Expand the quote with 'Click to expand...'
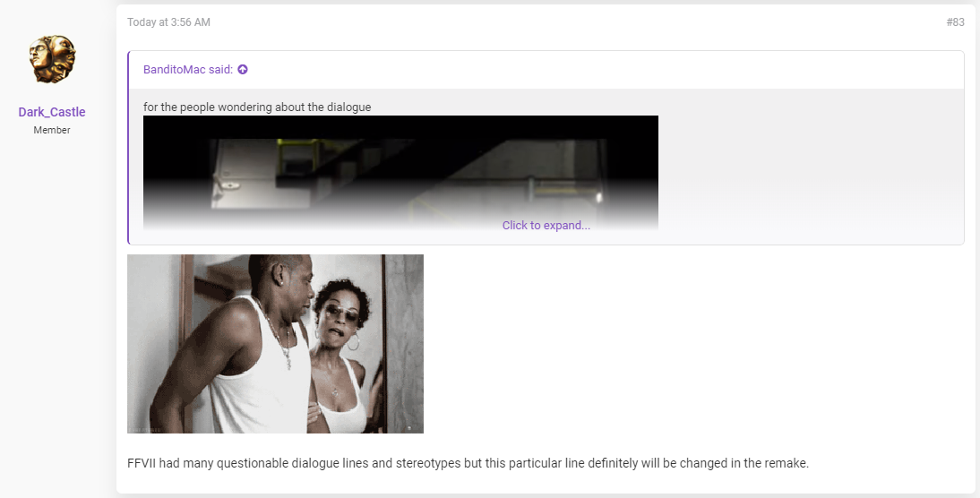 pyautogui.click(x=546, y=226)
